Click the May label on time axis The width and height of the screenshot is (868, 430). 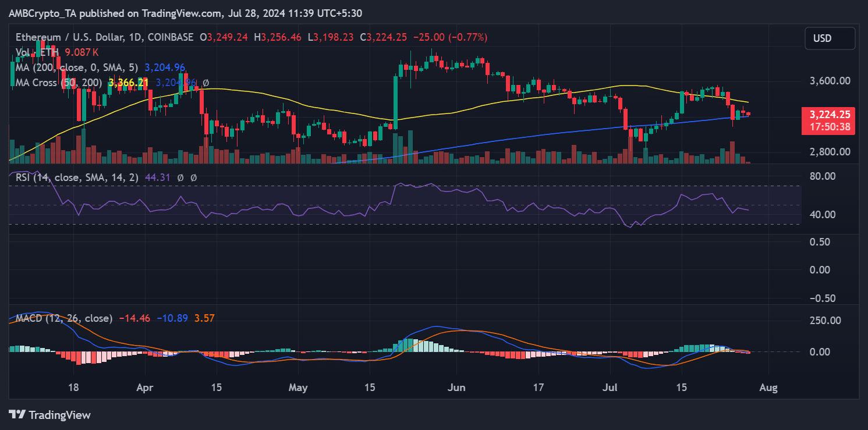(297, 387)
